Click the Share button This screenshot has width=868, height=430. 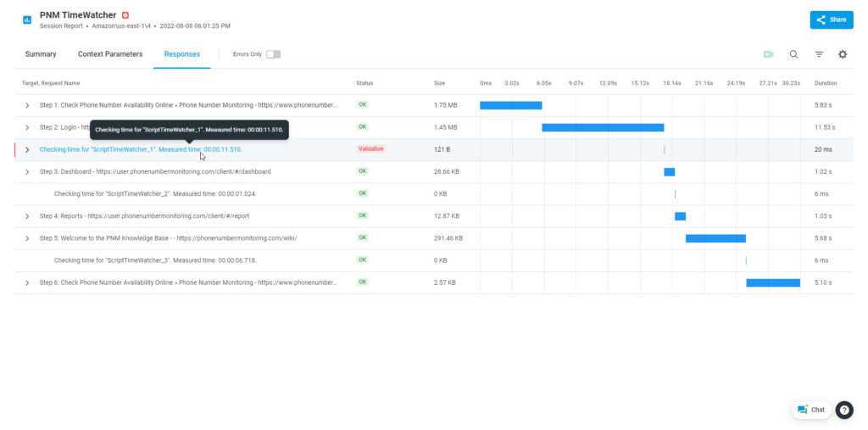click(831, 20)
